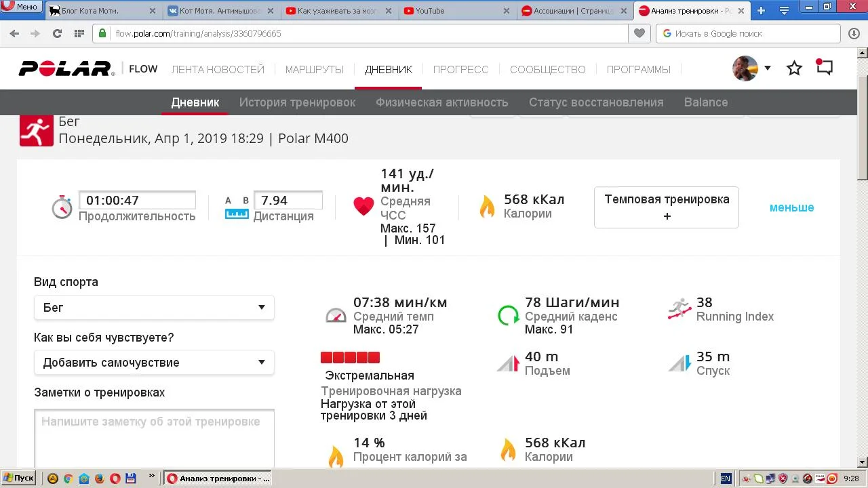868x488 pixels.
Task: Go forward to next page
Action: click(x=35, y=33)
